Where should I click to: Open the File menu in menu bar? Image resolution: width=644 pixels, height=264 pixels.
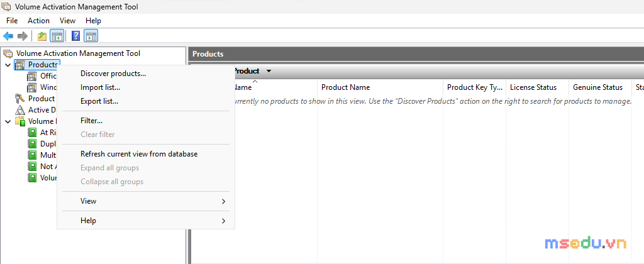(12, 21)
